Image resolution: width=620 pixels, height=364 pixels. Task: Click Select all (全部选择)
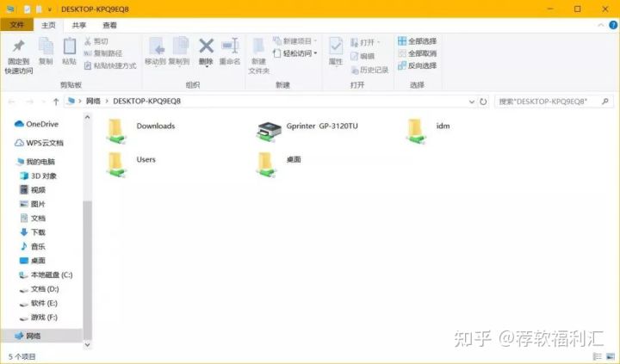coord(417,41)
